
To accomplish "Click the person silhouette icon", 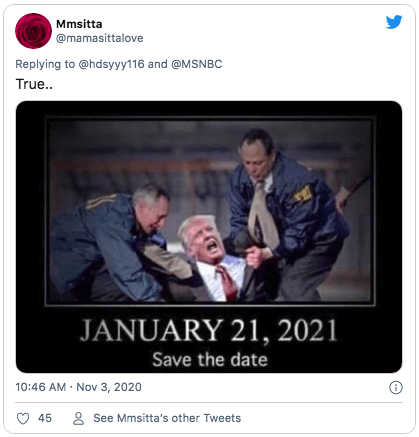I will tap(78, 418).
